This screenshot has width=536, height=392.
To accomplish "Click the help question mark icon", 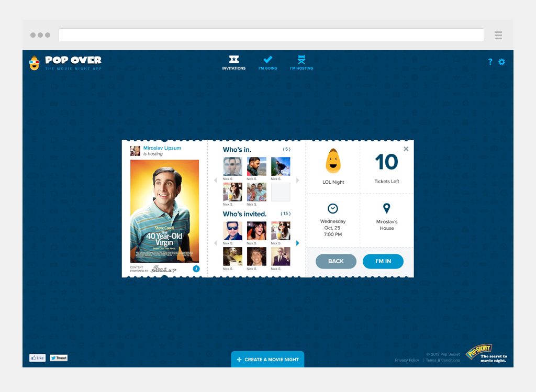I will (x=490, y=62).
